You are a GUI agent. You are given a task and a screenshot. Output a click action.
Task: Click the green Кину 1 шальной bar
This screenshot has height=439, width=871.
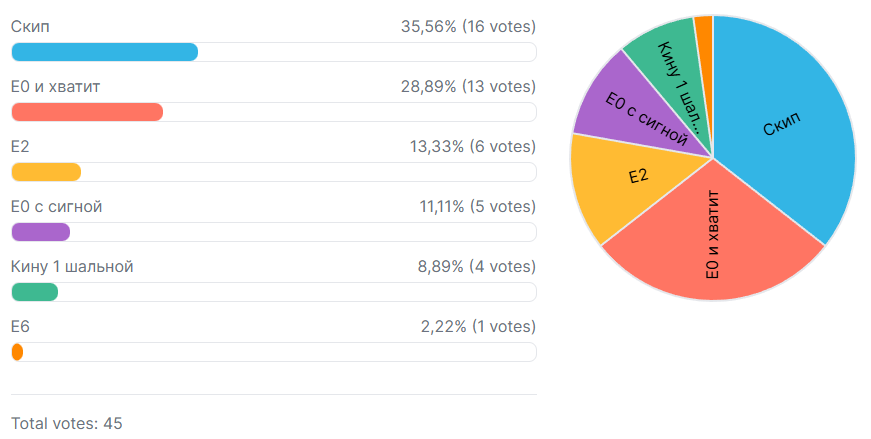coord(35,292)
